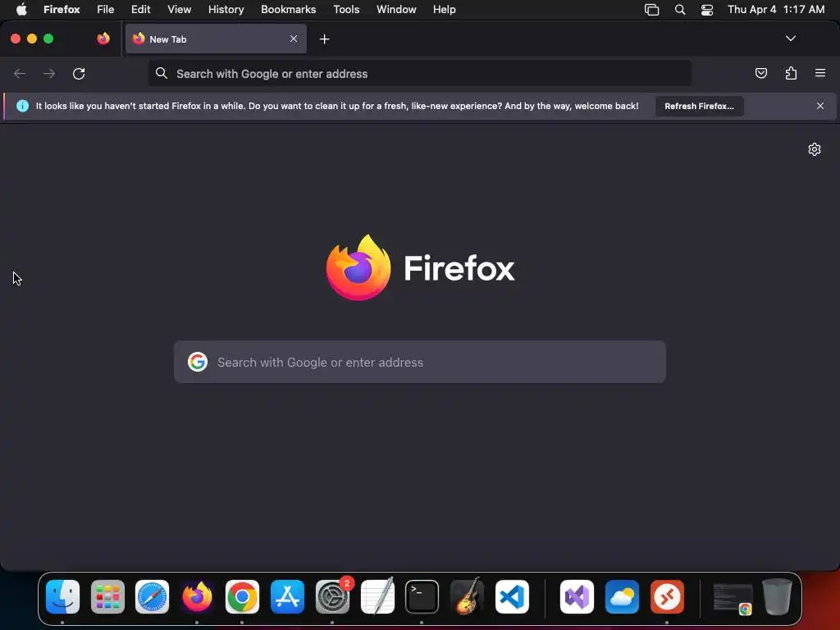The height and width of the screenshot is (630, 840).
Task: Open Control Center in menu bar
Action: 707,10
